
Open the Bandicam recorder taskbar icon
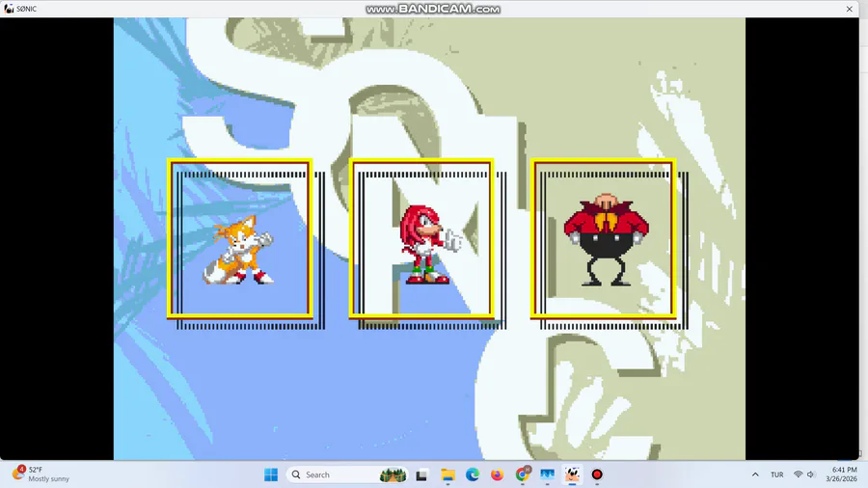coord(597,474)
